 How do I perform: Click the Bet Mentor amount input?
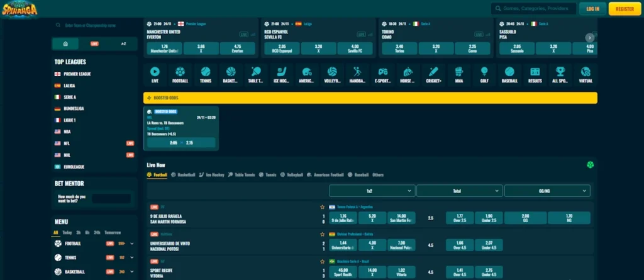[111, 199]
